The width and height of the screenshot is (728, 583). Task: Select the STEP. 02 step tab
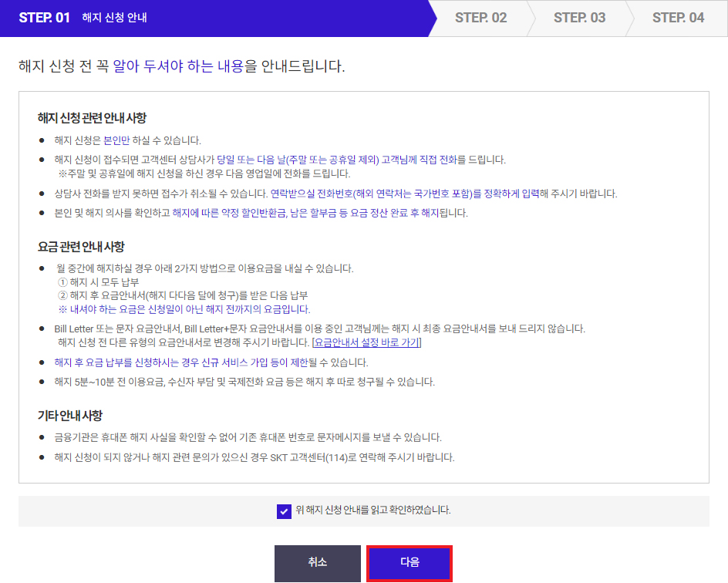click(x=481, y=18)
